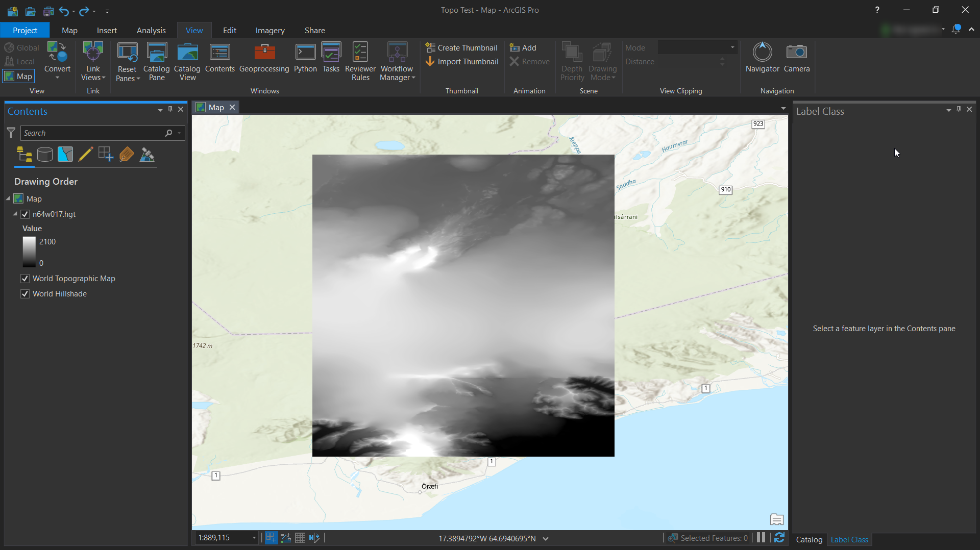This screenshot has height=550, width=980.
Task: List layers by snapping
Action: coord(106,154)
